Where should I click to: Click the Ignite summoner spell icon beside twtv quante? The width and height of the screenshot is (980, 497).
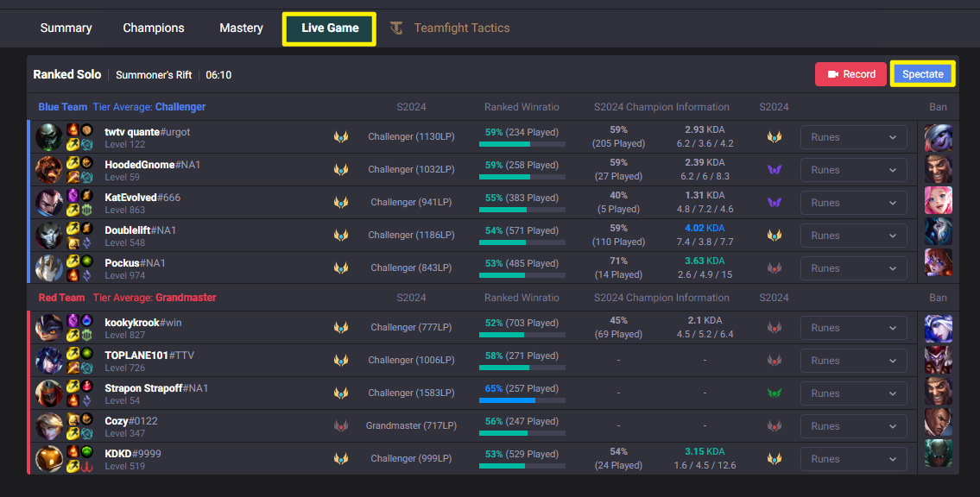[x=72, y=129]
